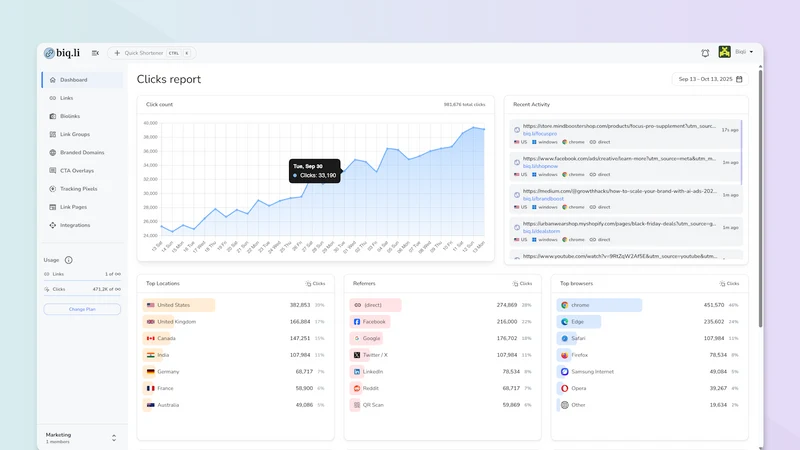Click the medium.com growthhacks activity URL
Viewport: 800px width, 450px height.
tap(619, 191)
